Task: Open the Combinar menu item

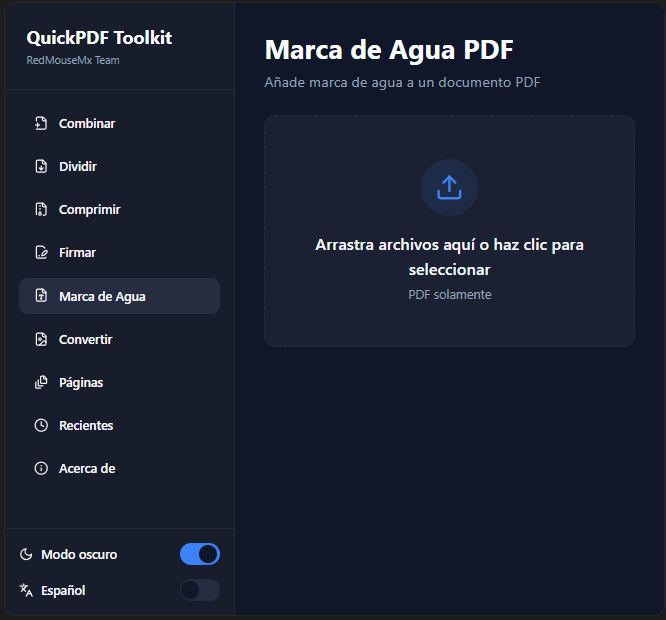Action: point(87,124)
